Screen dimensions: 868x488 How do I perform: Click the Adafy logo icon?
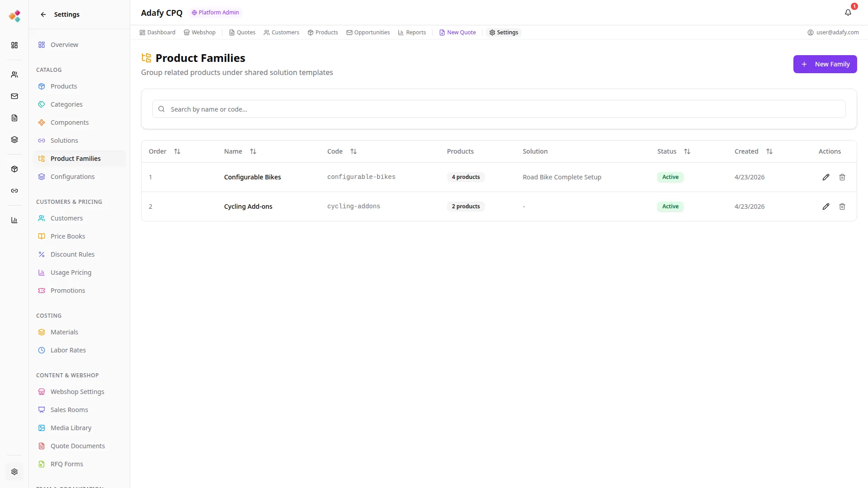(14, 16)
